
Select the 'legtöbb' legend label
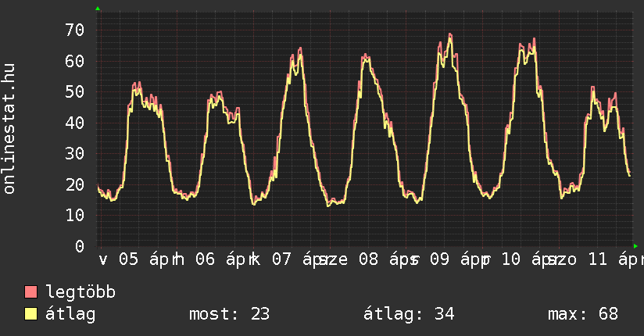80,292
